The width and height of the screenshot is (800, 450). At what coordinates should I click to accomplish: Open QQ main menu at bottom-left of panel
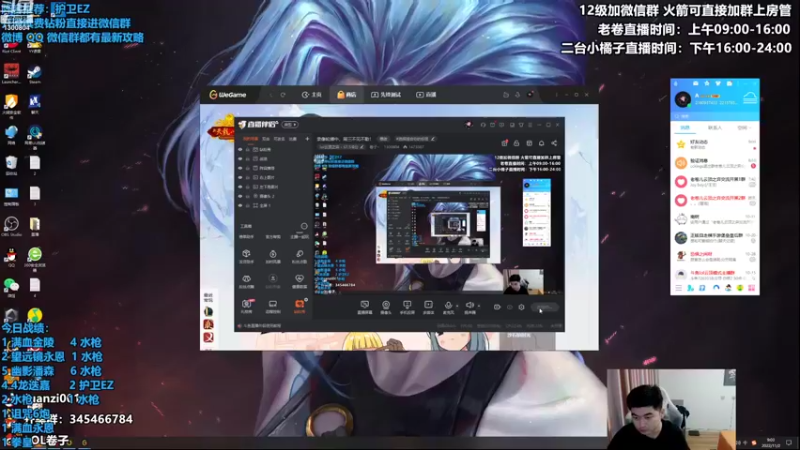point(679,288)
